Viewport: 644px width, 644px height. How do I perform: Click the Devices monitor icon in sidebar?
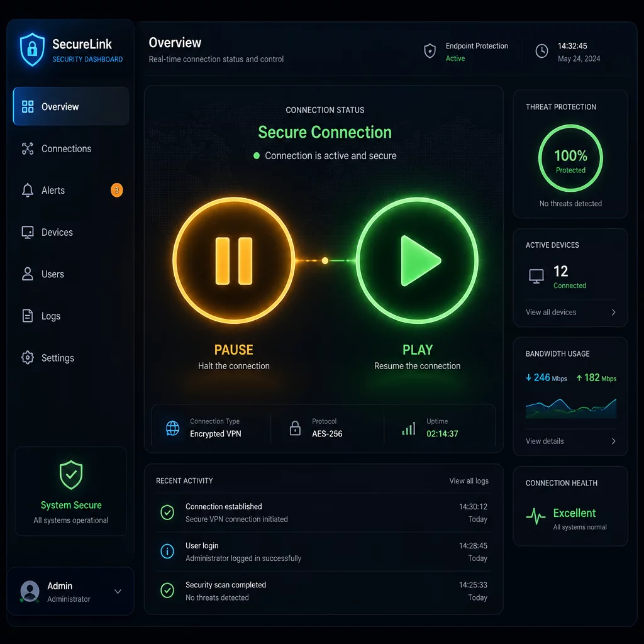(28, 232)
